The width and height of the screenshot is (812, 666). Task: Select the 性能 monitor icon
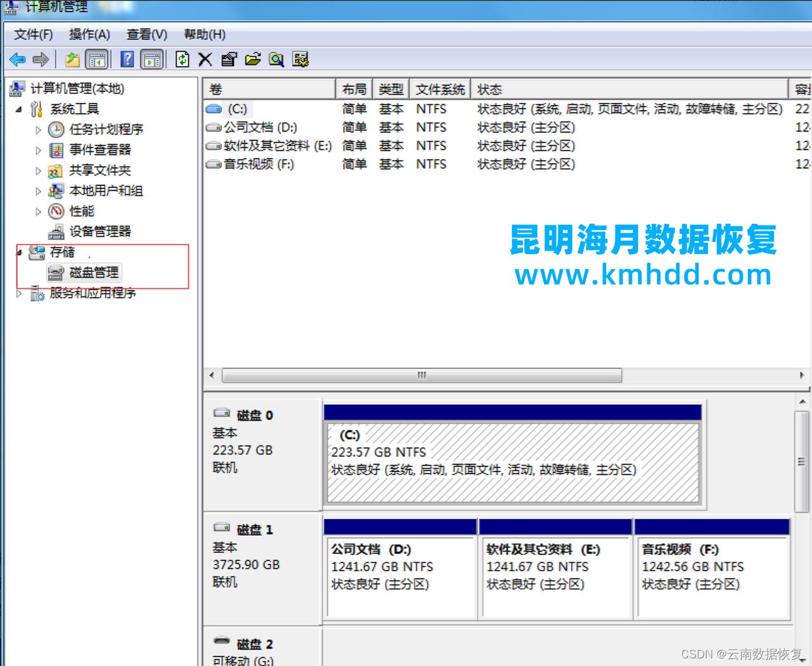click(x=57, y=211)
